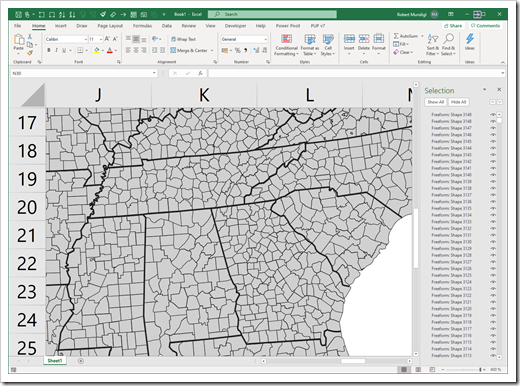Open the Comments button
Viewport: 520px width, 386px height.
point(485,26)
